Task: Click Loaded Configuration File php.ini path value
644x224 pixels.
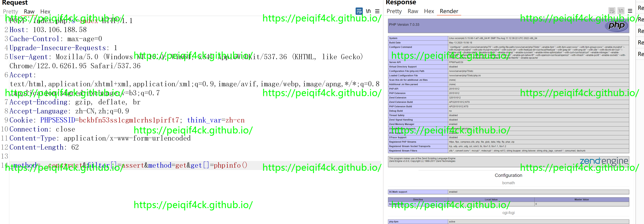Action: (x=464, y=76)
